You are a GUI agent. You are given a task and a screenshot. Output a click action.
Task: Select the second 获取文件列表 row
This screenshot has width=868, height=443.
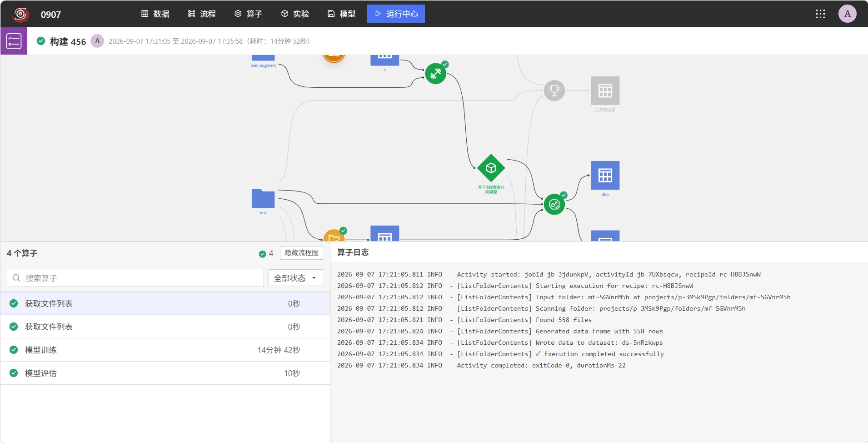165,327
